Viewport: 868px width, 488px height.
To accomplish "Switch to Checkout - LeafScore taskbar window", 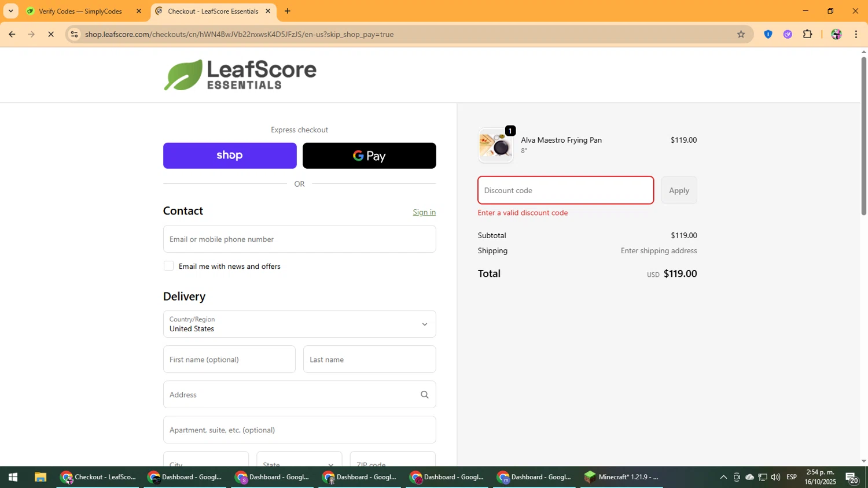I will click(x=98, y=477).
